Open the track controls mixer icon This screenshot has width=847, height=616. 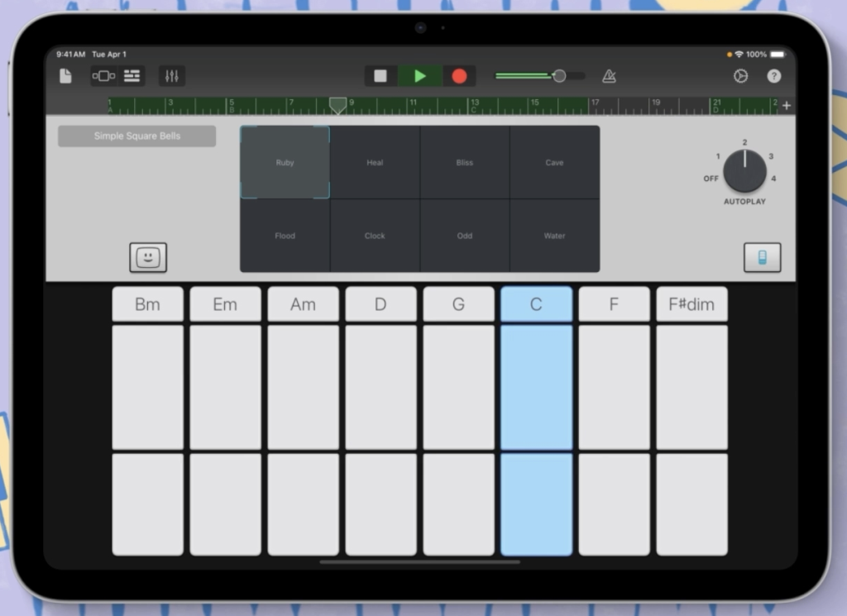[172, 76]
